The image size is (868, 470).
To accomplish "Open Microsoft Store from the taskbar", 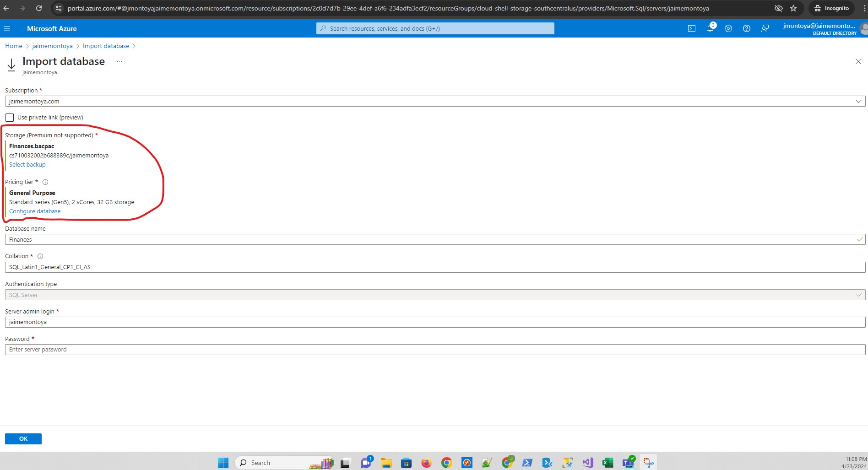I will click(x=406, y=463).
